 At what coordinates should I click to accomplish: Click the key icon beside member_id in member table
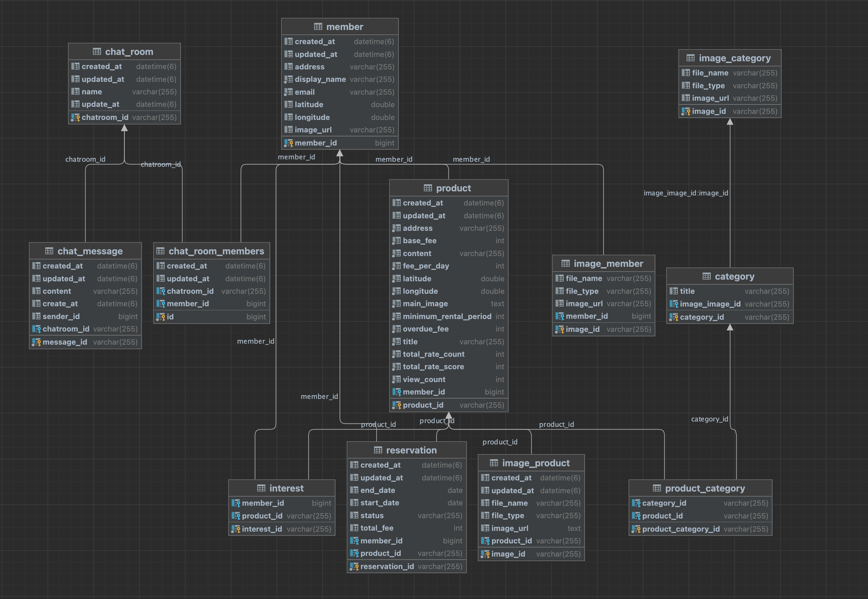pyautogui.click(x=289, y=143)
